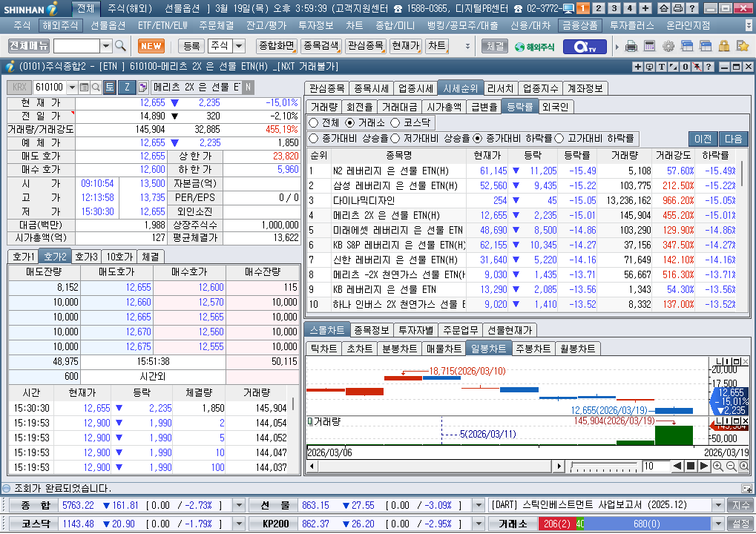
Task: Zoom in on the chart with the plus magnifier
Action: click(x=718, y=466)
